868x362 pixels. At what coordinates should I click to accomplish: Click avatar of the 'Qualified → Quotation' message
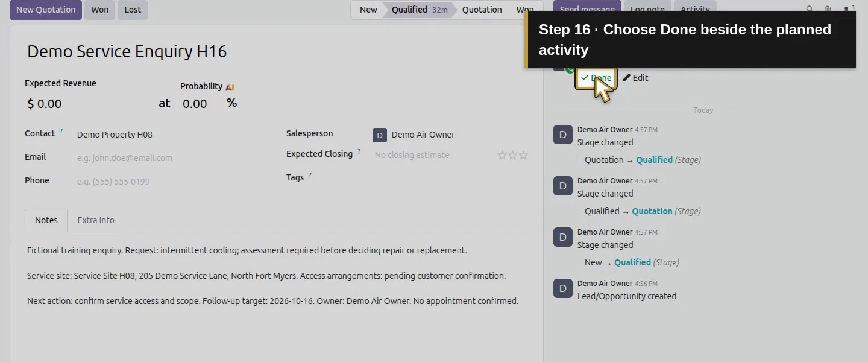pos(562,186)
